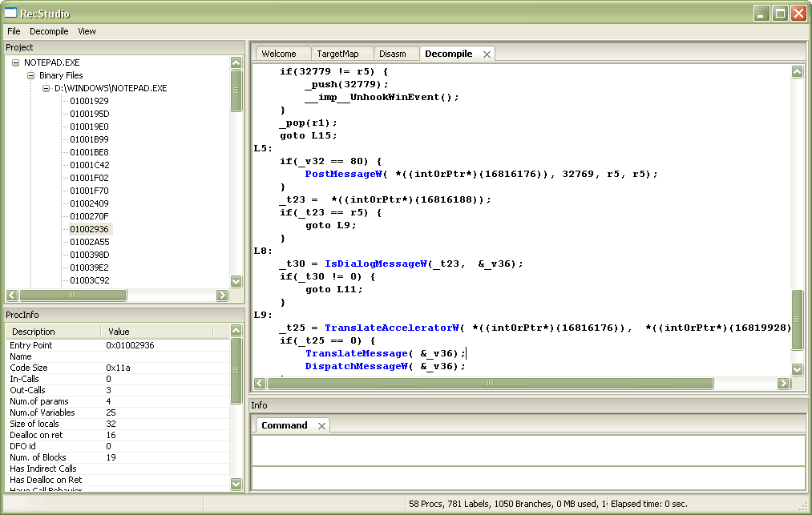Click ProcInfo scroll down arrow

coord(236,484)
